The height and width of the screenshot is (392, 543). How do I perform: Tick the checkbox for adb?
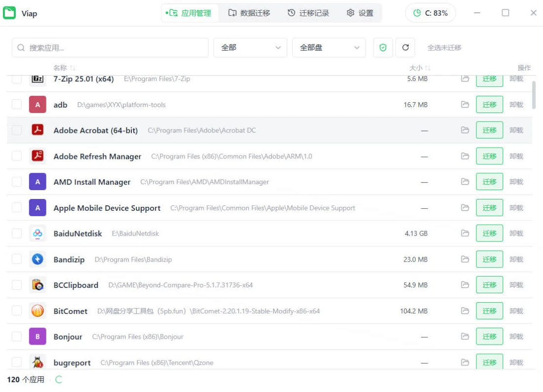[x=17, y=104]
